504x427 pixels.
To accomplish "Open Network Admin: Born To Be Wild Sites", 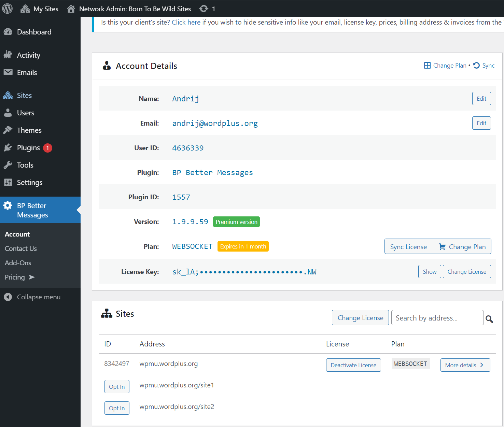I will 129,9.
